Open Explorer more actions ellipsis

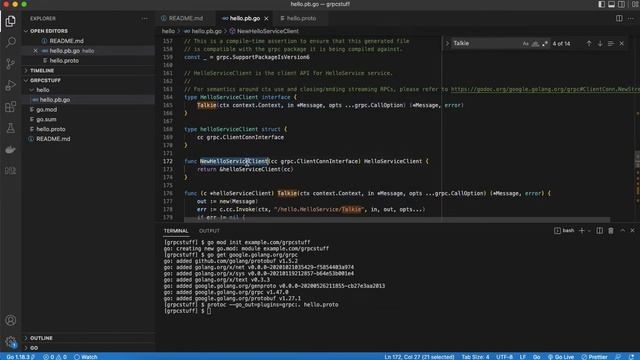[145, 18]
